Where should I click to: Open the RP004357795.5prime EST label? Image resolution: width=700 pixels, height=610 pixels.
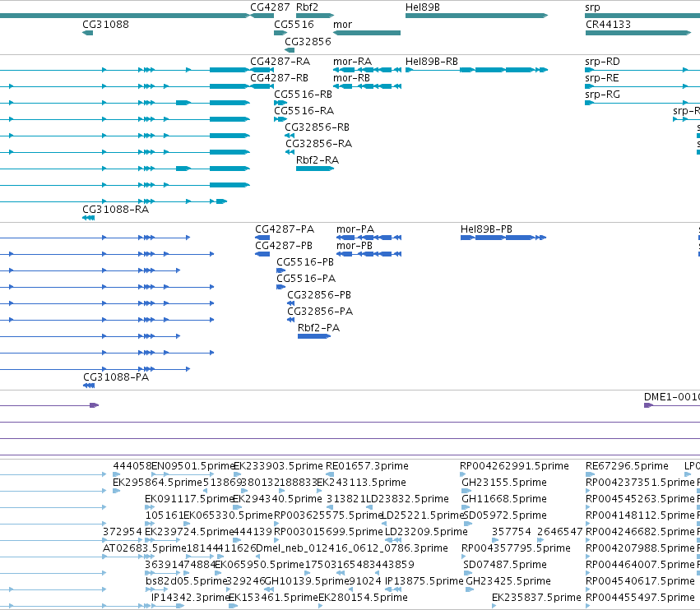(516, 548)
